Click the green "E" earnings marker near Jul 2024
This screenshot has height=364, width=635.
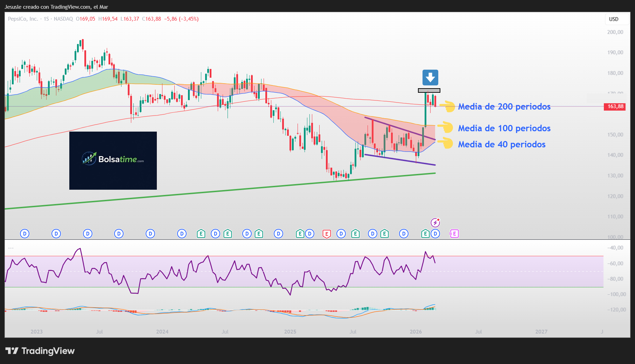tap(228, 233)
